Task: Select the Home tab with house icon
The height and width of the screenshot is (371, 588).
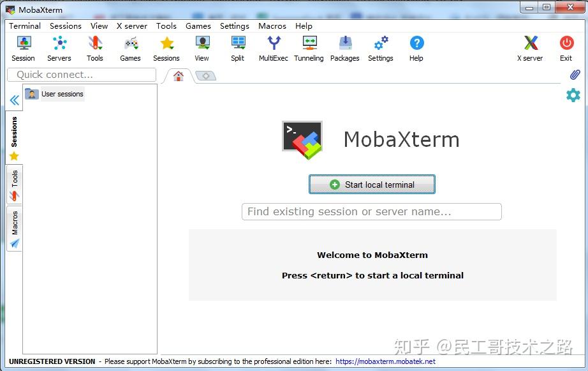Action: click(x=179, y=76)
